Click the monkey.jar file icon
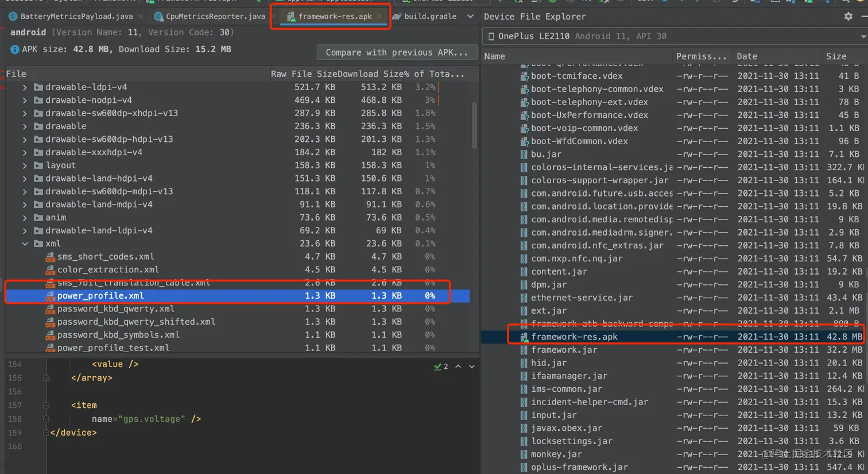Image resolution: width=868 pixels, height=474 pixels. pyautogui.click(x=524, y=454)
